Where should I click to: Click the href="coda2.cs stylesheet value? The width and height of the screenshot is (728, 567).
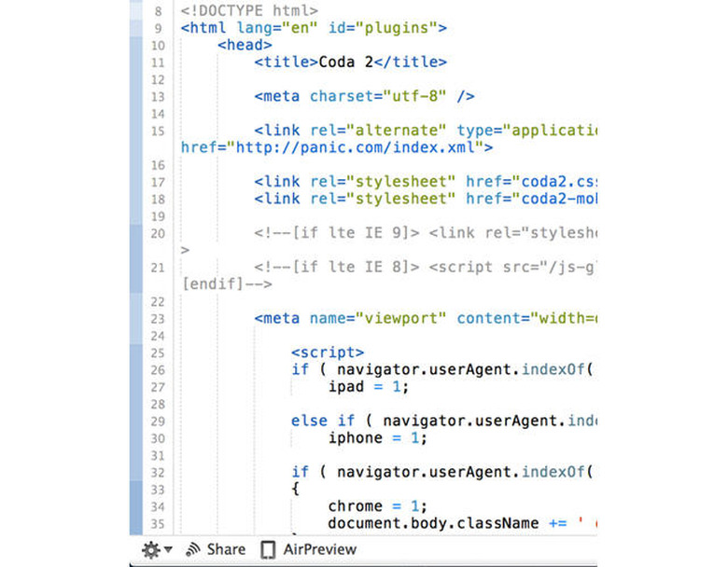(532, 182)
